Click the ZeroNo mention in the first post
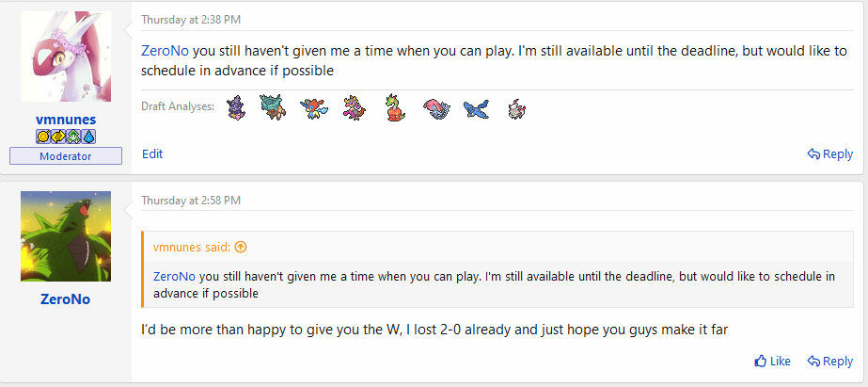868x387 pixels. click(167, 50)
